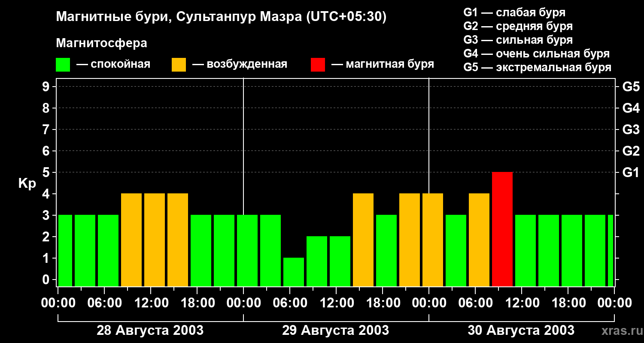Click the '— магнитная буря' legend label

pyautogui.click(x=383, y=64)
